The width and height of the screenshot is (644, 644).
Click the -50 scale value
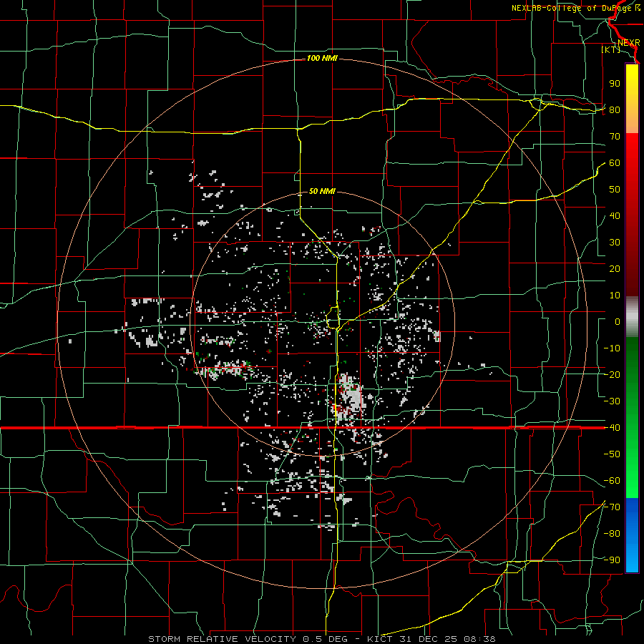[612, 454]
